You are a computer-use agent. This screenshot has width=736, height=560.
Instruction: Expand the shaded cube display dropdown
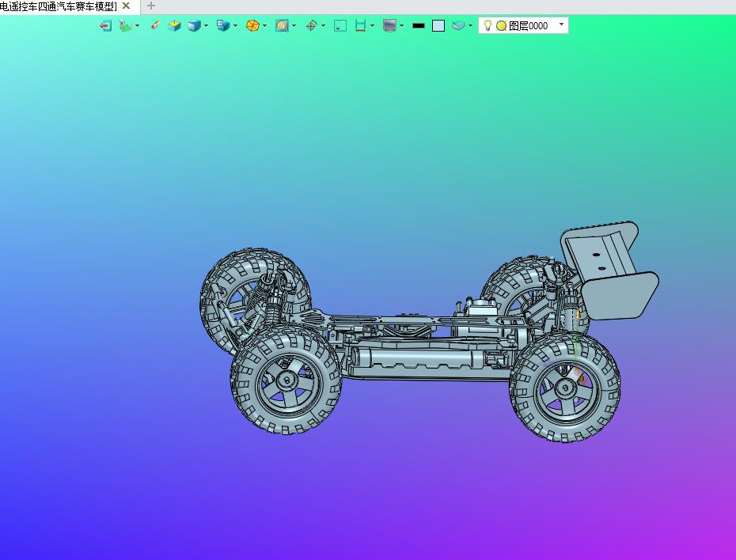tap(206, 26)
